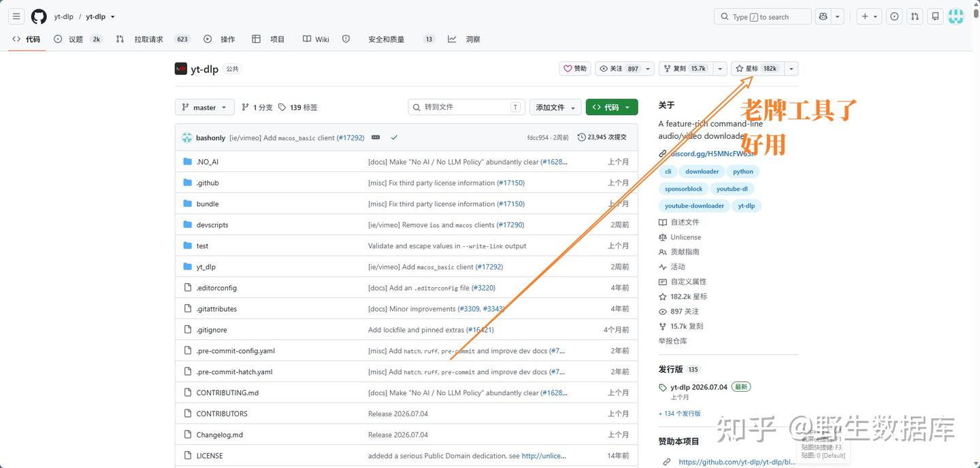Click the 转到文件 search field
The image size is (980, 468).
467,107
